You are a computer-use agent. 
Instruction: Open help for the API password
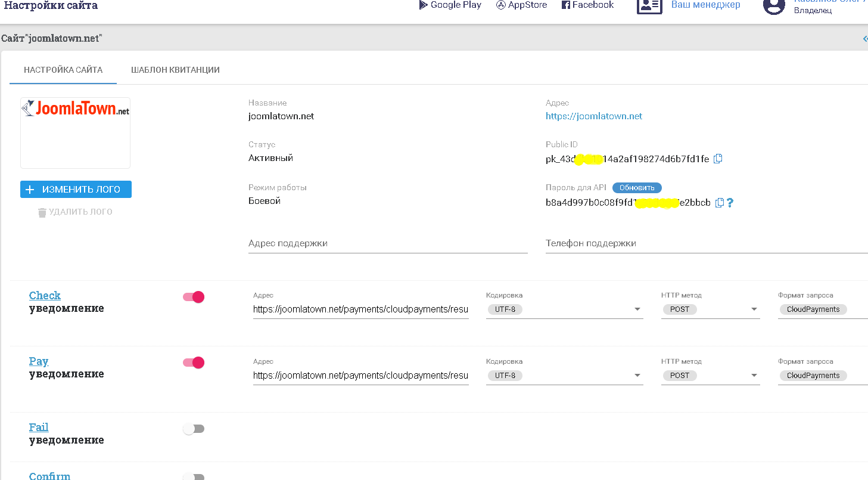point(730,203)
